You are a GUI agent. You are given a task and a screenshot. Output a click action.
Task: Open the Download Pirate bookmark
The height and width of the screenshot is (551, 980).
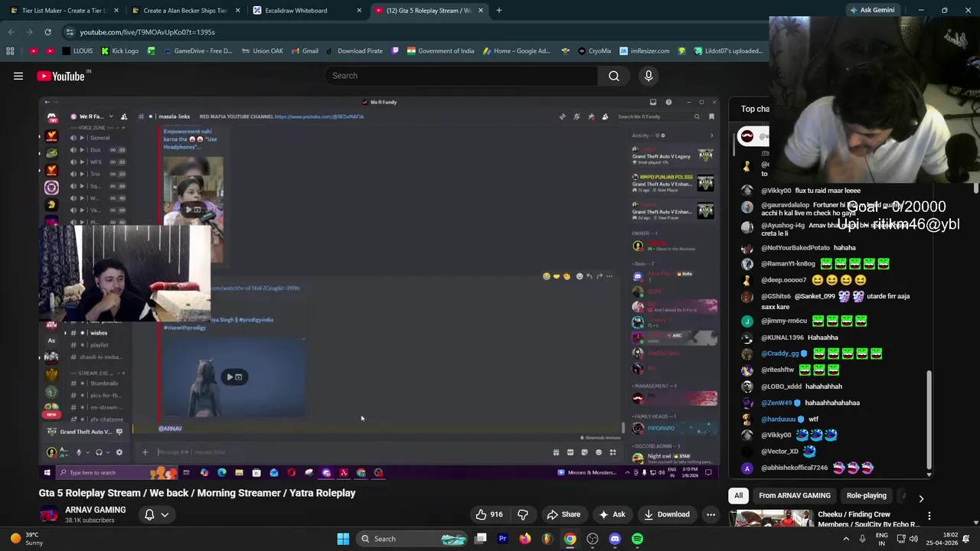[354, 51]
